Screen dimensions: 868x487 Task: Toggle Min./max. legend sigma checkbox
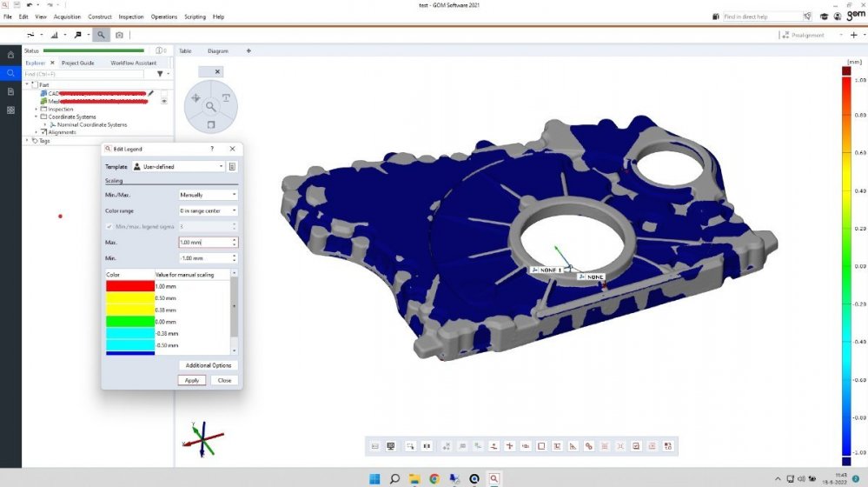point(109,226)
